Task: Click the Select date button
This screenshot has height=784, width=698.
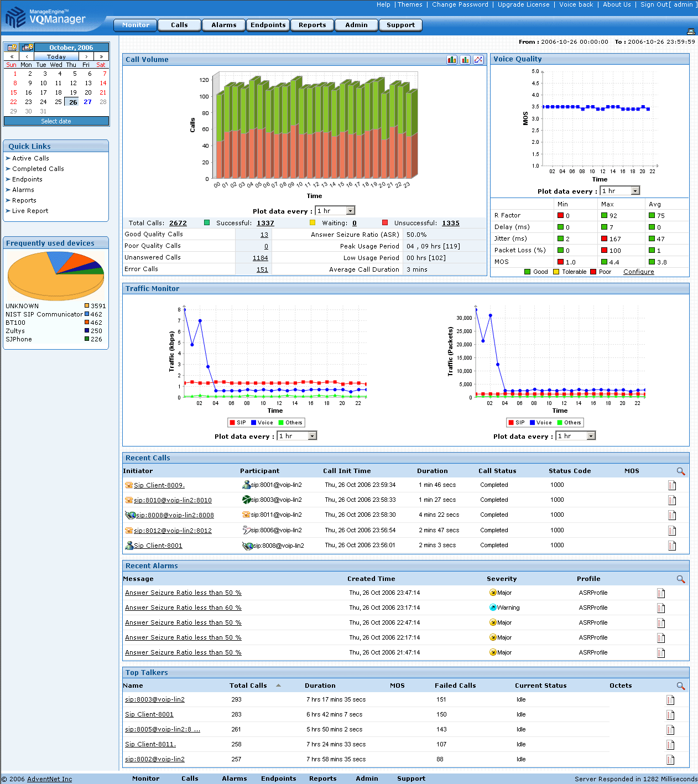Action: pos(56,121)
